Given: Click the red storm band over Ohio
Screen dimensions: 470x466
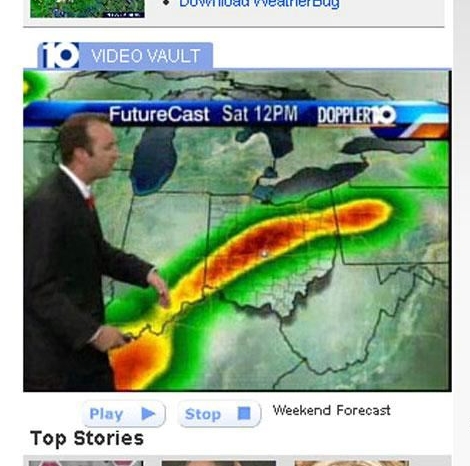Looking at the screenshot, I should pyautogui.click(x=267, y=242).
